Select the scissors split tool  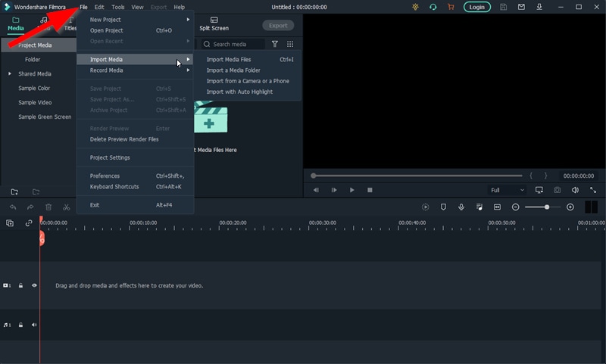(x=67, y=207)
